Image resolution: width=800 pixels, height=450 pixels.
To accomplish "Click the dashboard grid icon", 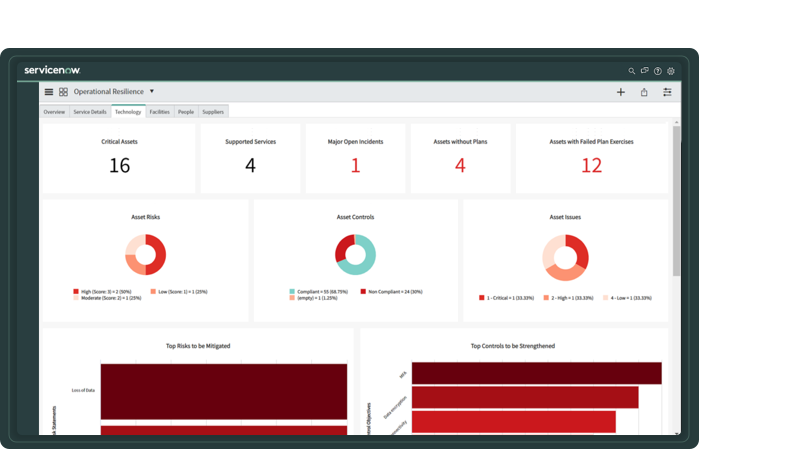I will click(63, 92).
